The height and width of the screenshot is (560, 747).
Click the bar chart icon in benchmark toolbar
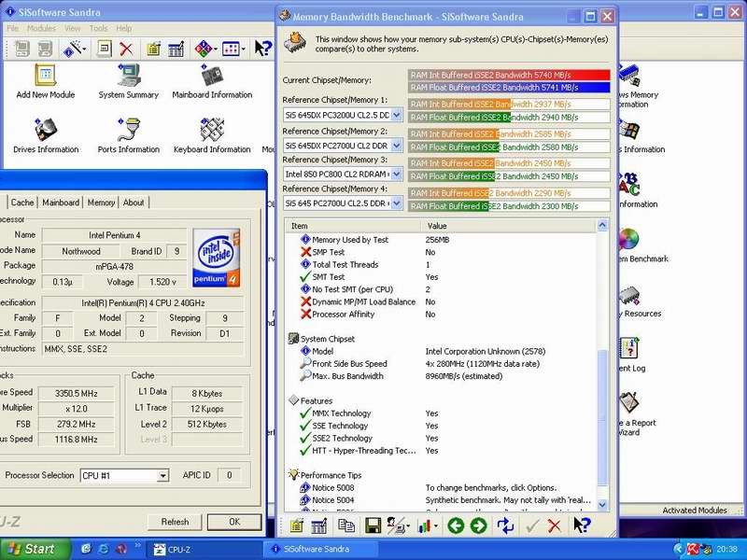424,525
